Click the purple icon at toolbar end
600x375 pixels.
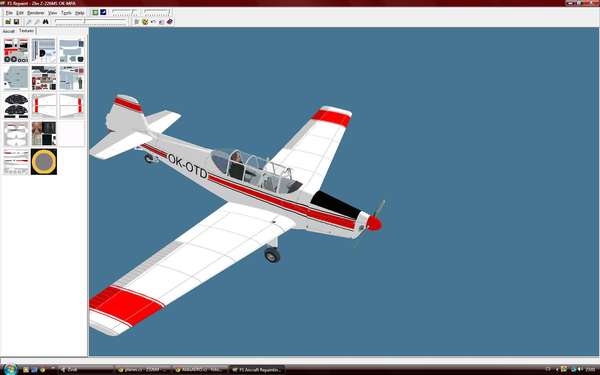click(x=170, y=22)
